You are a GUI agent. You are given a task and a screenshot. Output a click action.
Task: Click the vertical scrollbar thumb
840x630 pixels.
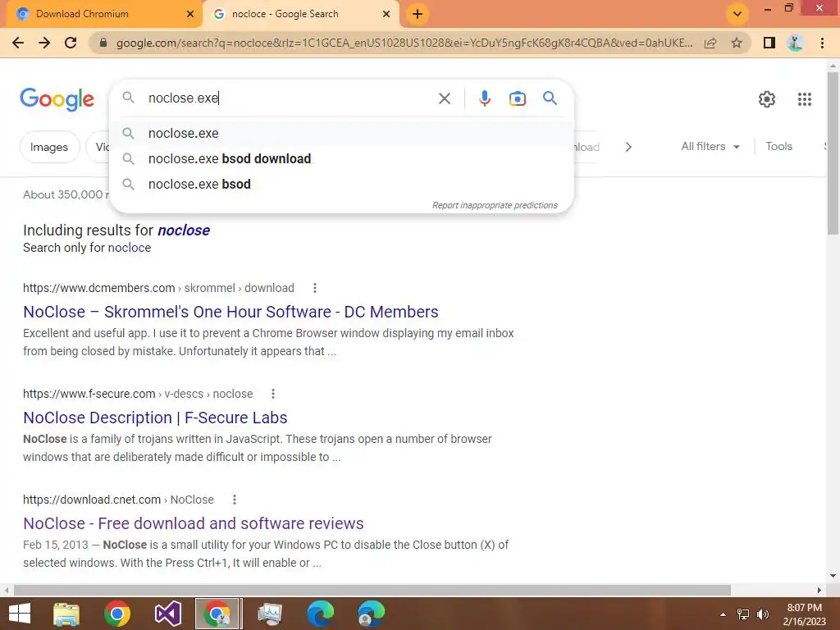pos(833,153)
